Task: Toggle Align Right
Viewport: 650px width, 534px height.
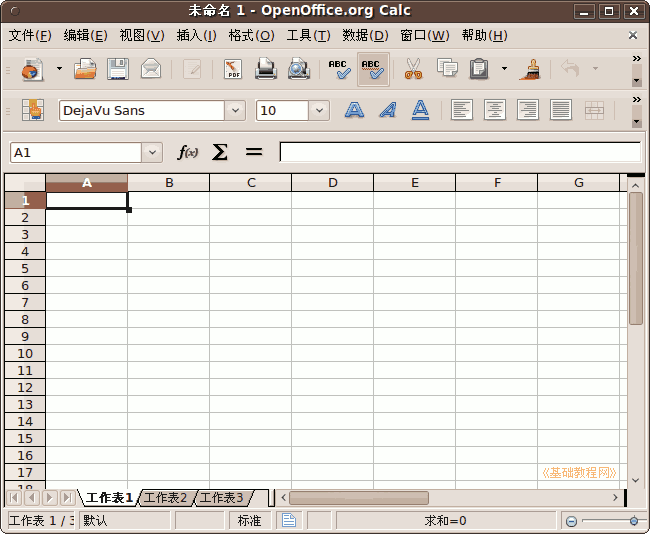Action: (x=528, y=110)
